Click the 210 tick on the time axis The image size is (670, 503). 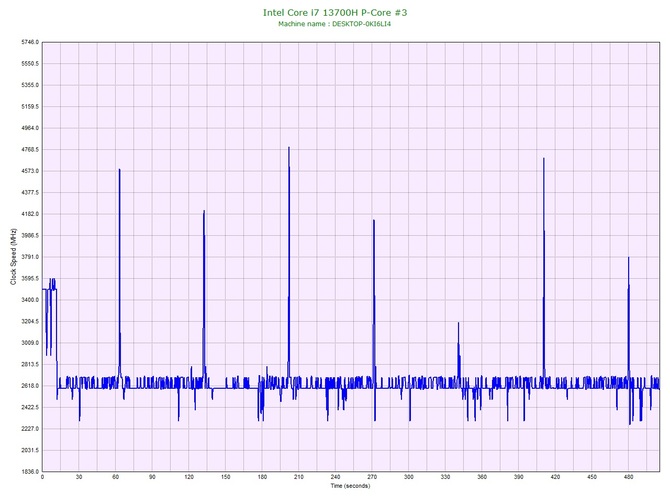pyautogui.click(x=299, y=477)
